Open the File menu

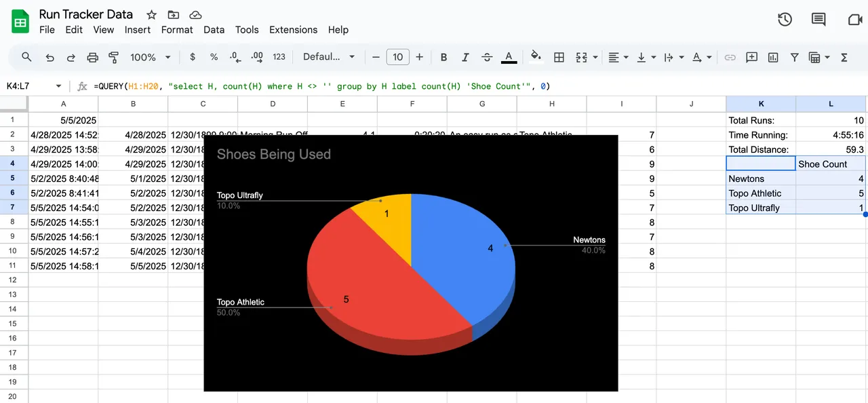click(x=47, y=30)
